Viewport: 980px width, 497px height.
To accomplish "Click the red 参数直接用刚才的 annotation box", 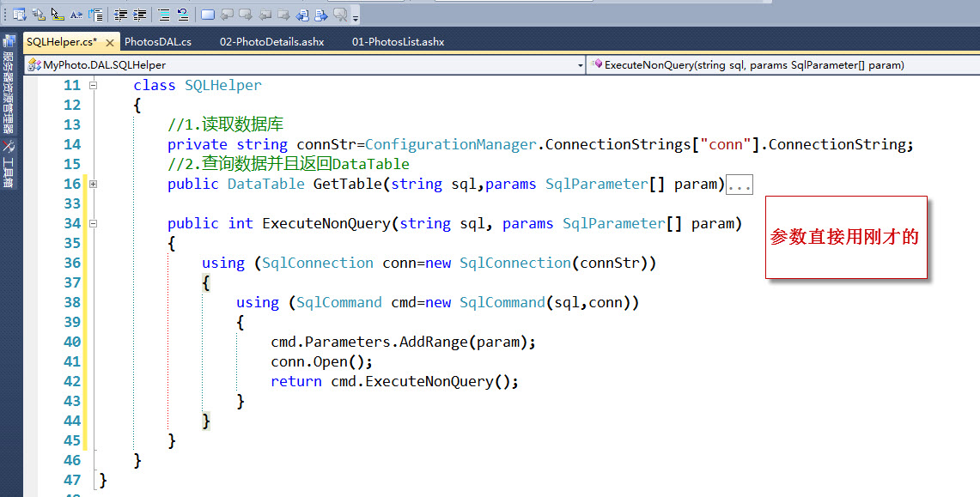I will pyautogui.click(x=845, y=238).
